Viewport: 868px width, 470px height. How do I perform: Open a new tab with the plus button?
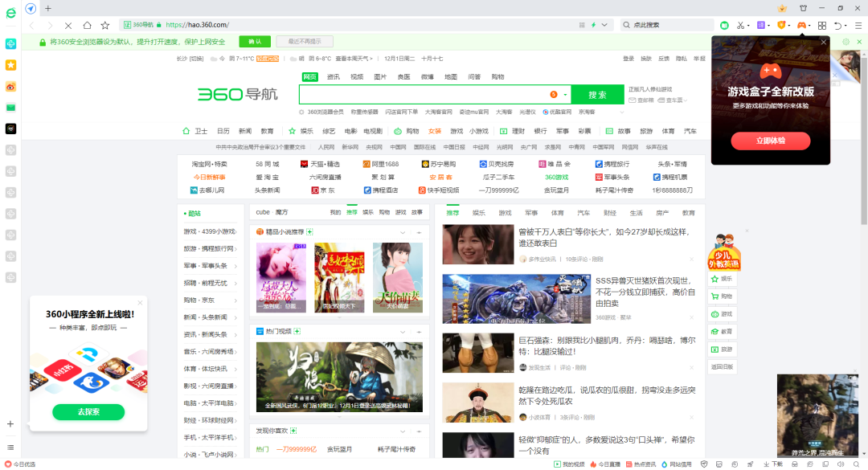(x=48, y=8)
